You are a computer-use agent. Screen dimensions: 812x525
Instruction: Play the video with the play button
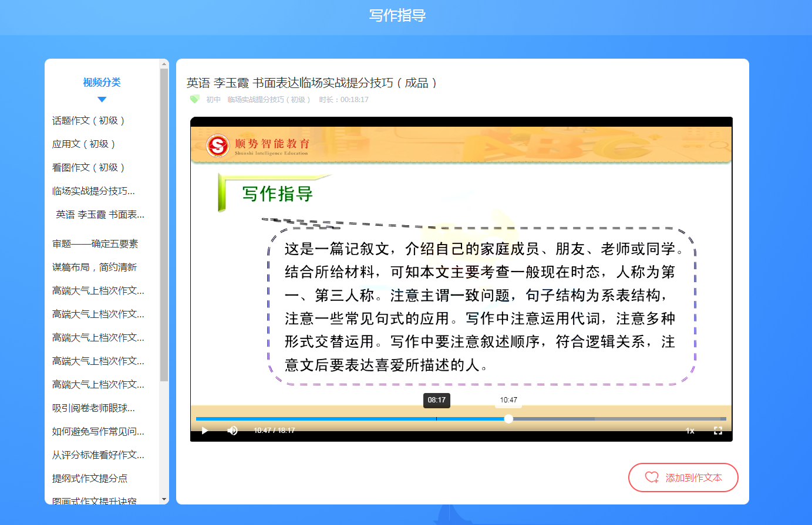click(x=204, y=431)
